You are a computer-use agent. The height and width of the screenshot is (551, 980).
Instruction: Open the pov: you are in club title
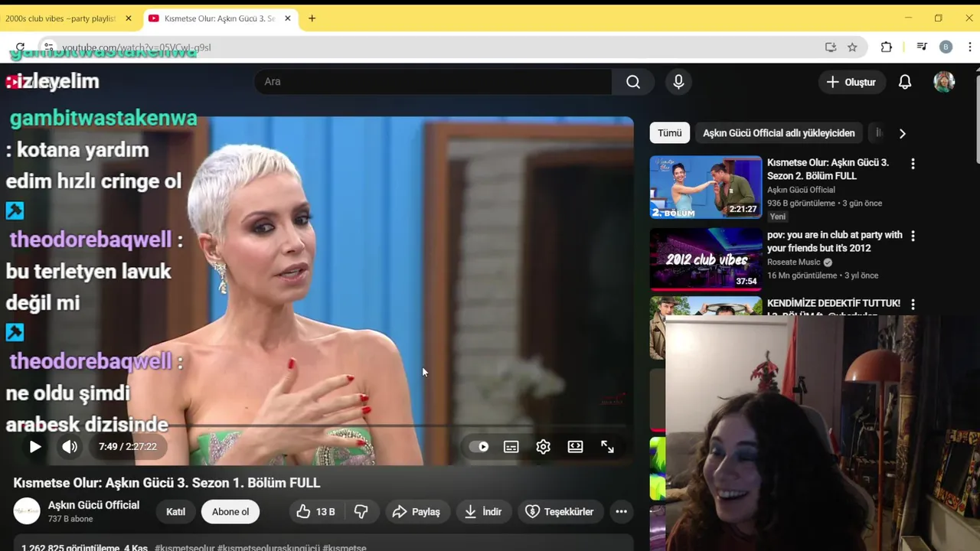(835, 241)
